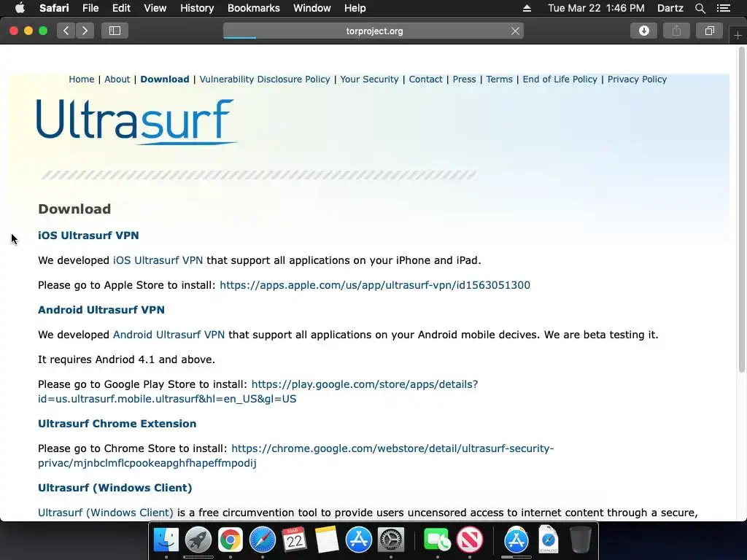
Task: Open Notes from the Dock
Action: point(326,540)
